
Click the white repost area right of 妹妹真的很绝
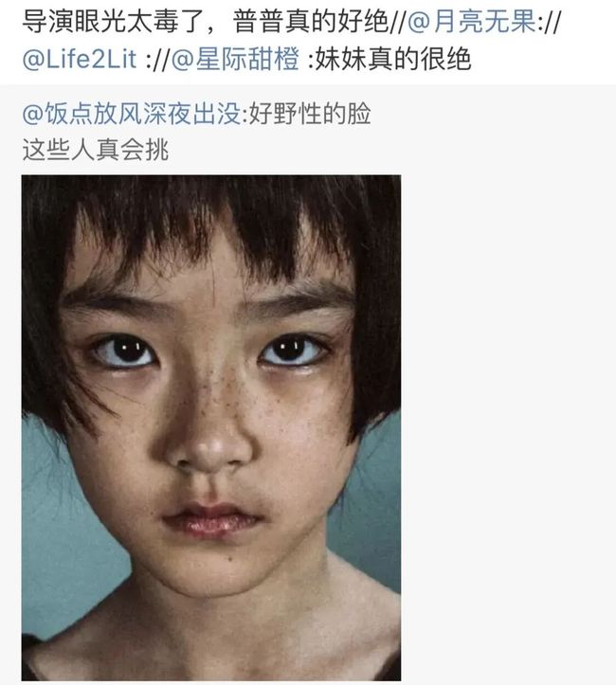pyautogui.click(x=542, y=60)
